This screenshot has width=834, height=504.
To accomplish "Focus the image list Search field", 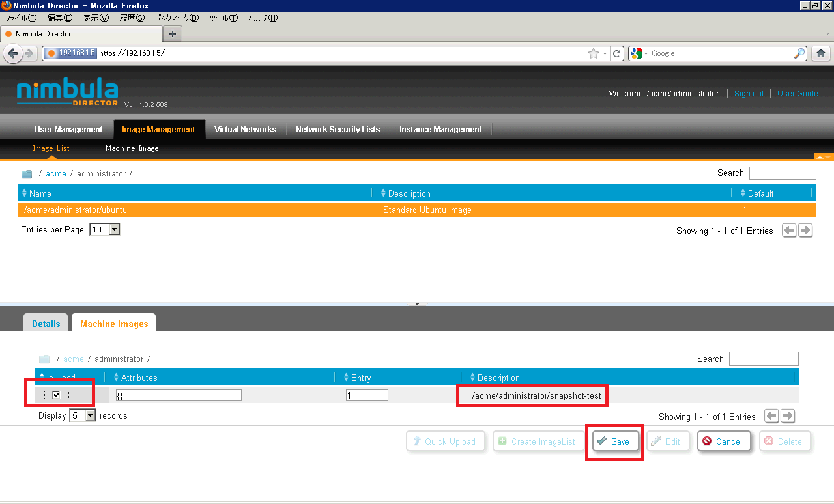I will (x=783, y=173).
